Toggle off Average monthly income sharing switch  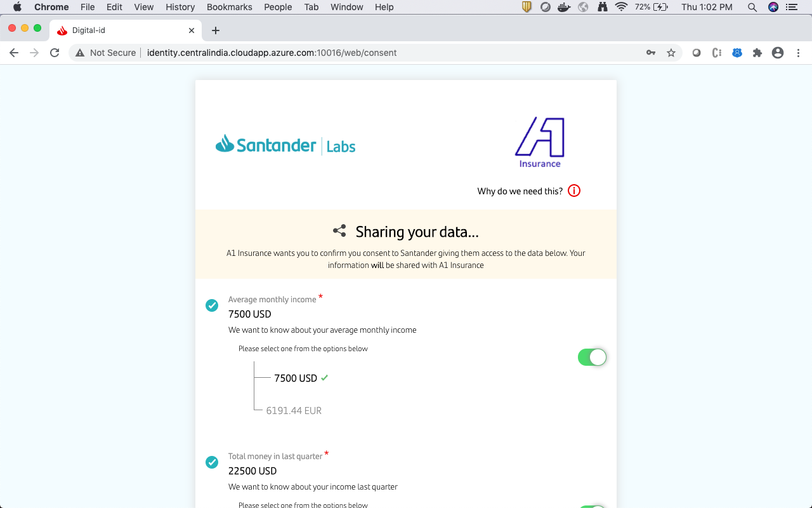[x=592, y=358]
